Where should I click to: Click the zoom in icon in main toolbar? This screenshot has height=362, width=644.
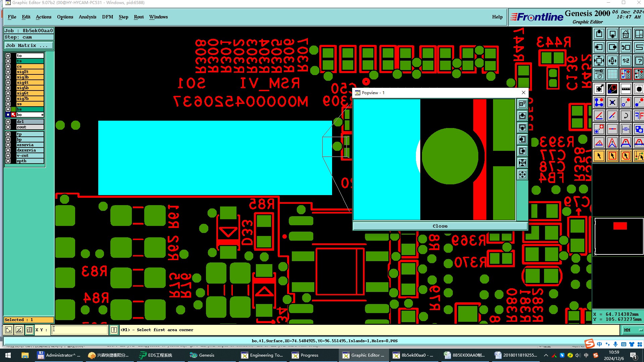point(599,61)
